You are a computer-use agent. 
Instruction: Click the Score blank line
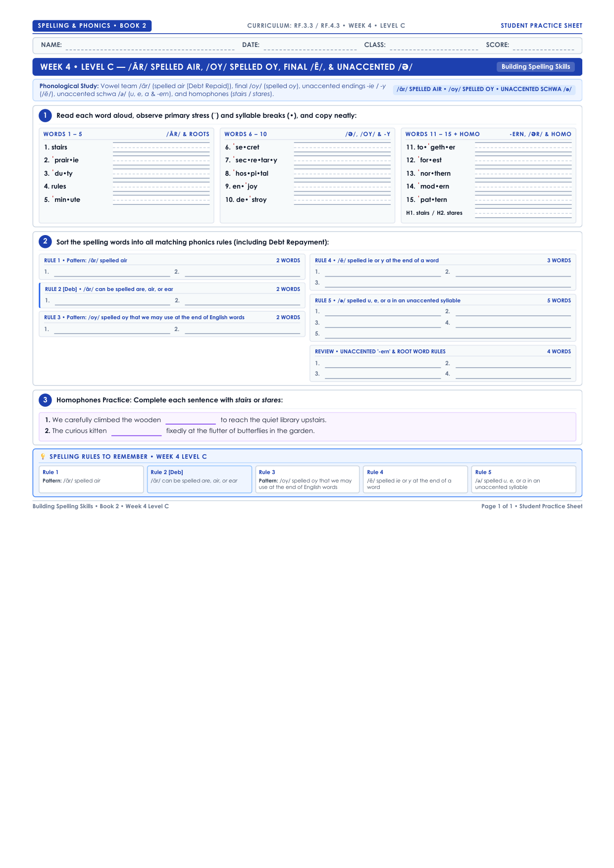544,46
